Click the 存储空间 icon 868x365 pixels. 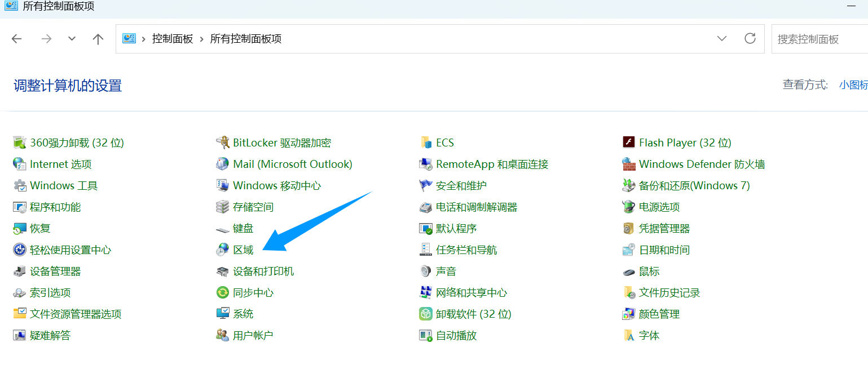(x=223, y=207)
